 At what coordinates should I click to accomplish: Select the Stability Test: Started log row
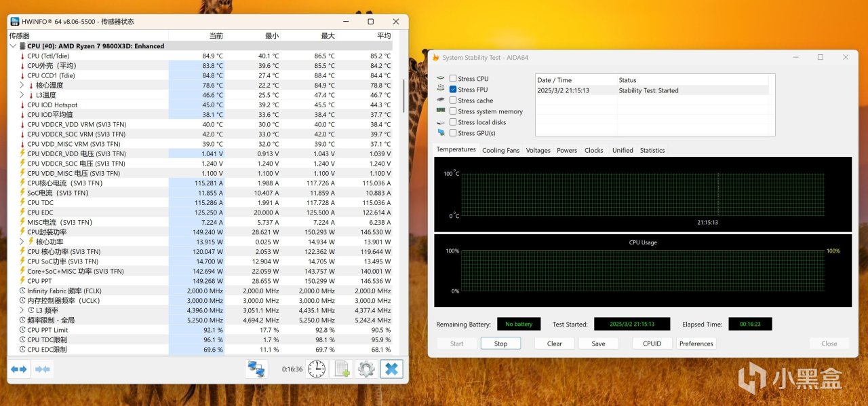coord(652,90)
